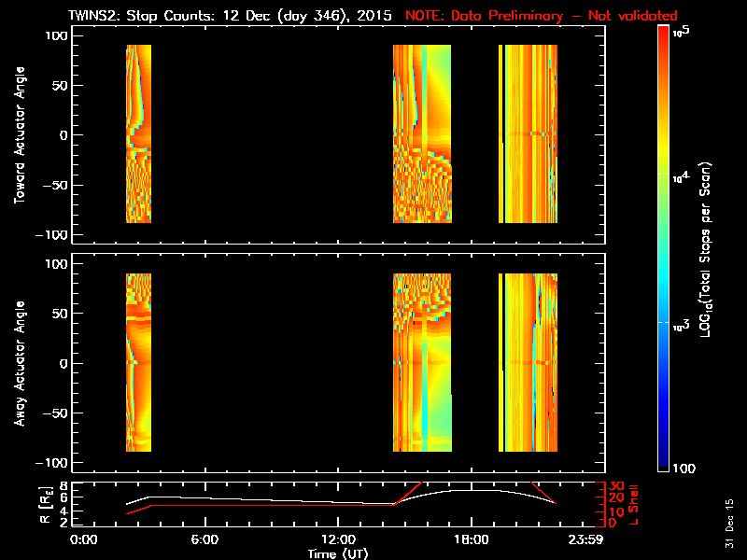Click the color bar legend
747x560 pixels.
coord(664,248)
